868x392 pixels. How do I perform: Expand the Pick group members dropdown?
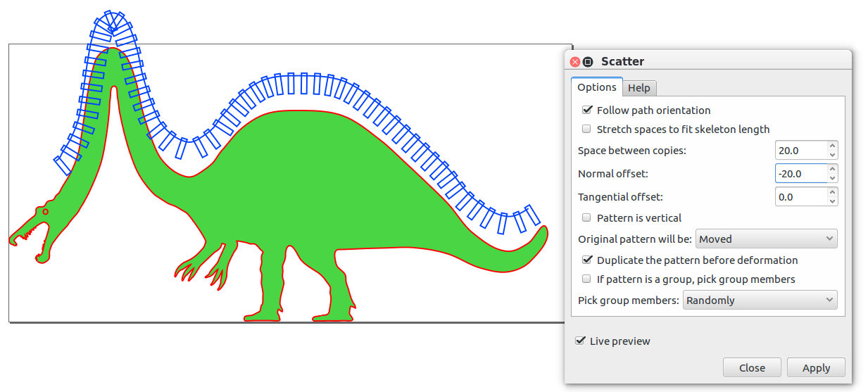[x=760, y=301]
